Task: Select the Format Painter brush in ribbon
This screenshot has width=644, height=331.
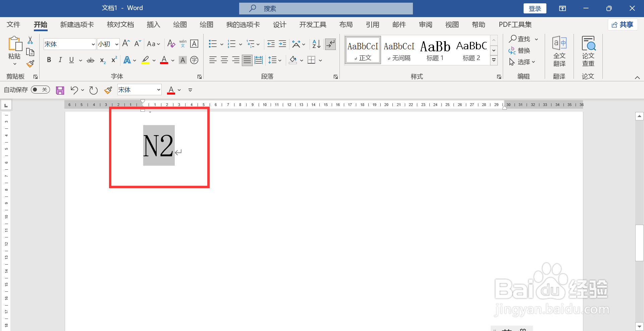Action: pos(30,63)
